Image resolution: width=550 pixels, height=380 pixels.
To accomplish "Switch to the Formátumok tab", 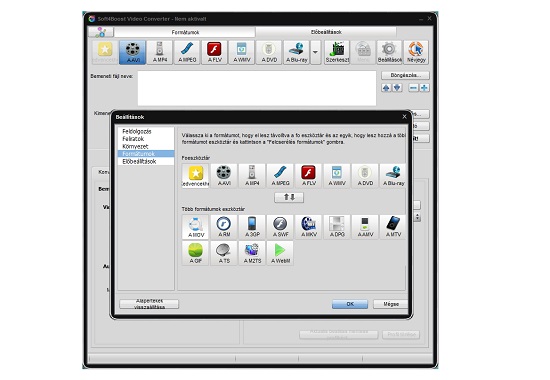I will (x=185, y=32).
